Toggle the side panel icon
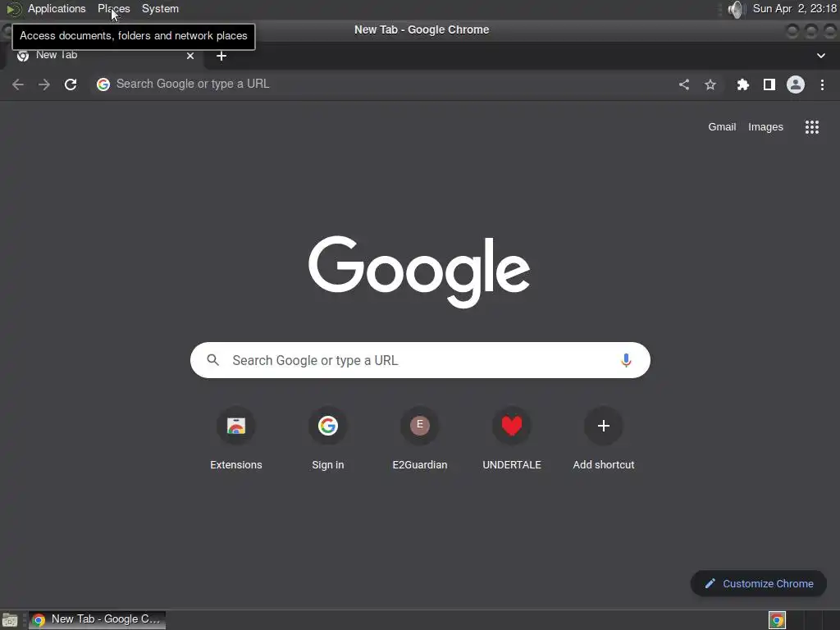Viewport: 840px width, 630px height. 769,84
